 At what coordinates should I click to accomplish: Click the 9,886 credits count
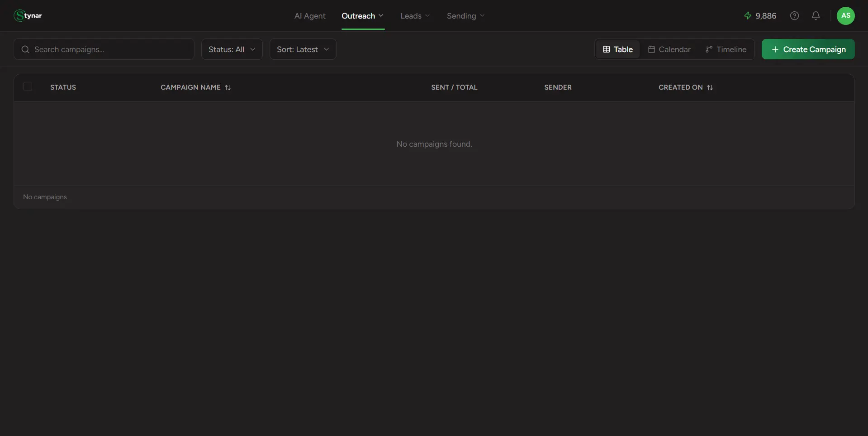coord(766,16)
